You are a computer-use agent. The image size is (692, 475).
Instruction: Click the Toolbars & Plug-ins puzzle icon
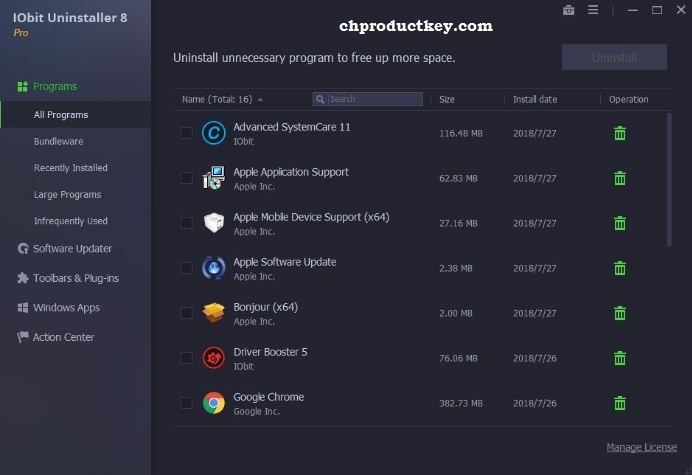23,278
